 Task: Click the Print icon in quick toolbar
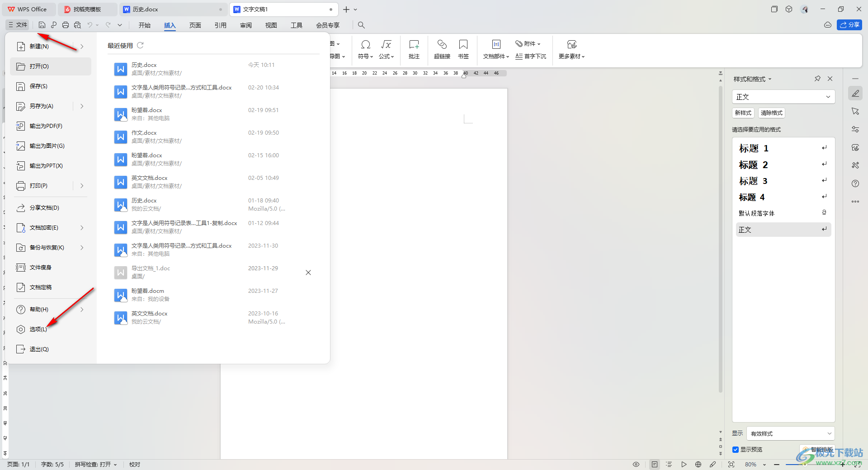[66, 25]
